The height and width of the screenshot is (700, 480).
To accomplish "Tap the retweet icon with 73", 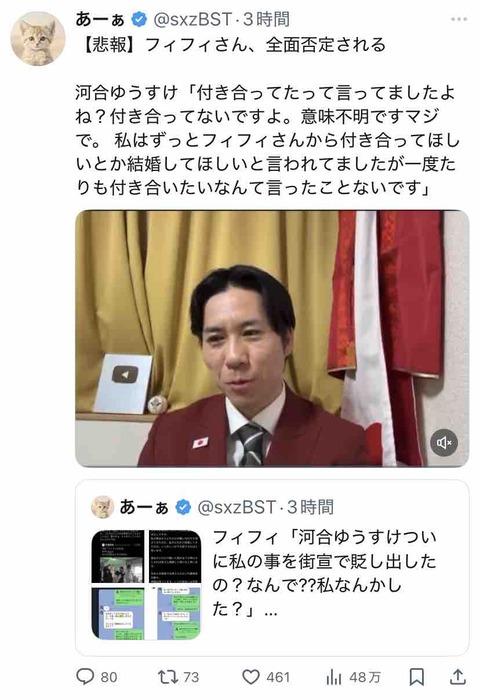I will (x=168, y=677).
